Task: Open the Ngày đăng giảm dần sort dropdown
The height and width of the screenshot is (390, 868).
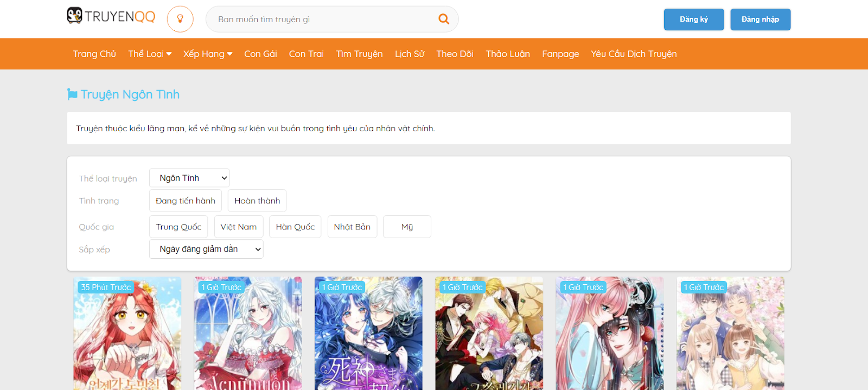Action: point(206,249)
